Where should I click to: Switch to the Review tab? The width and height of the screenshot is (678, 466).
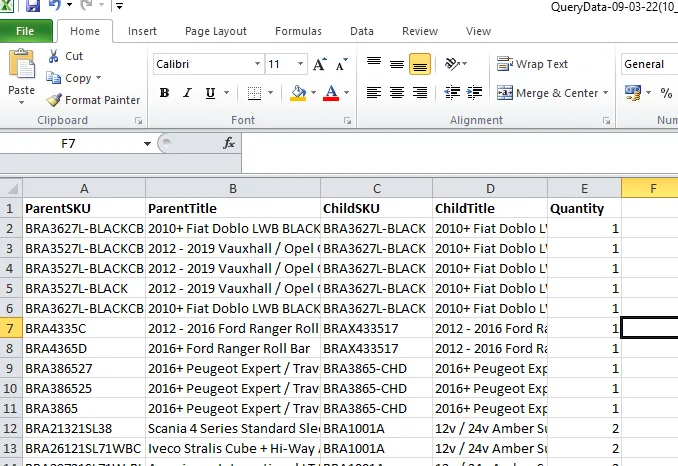tap(420, 31)
